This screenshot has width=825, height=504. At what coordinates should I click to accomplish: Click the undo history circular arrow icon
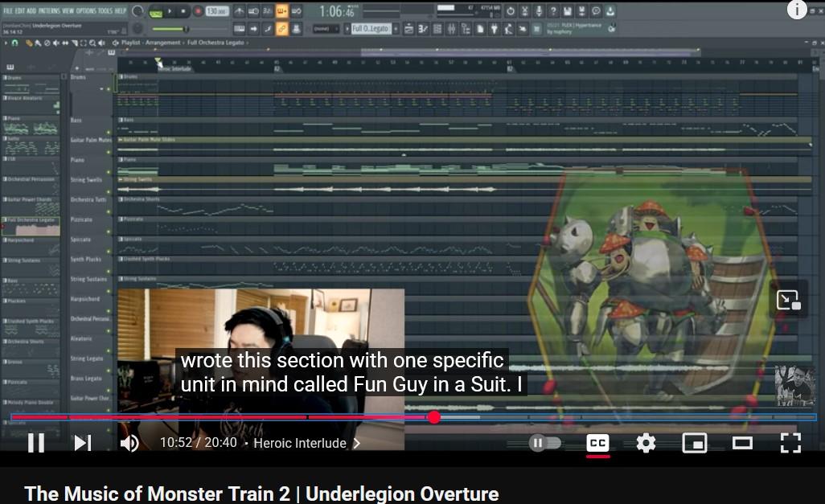[x=511, y=11]
